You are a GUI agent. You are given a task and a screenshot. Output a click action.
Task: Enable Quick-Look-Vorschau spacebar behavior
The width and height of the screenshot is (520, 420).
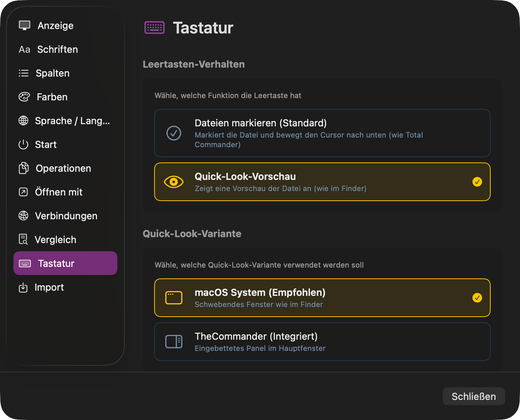[322, 182]
